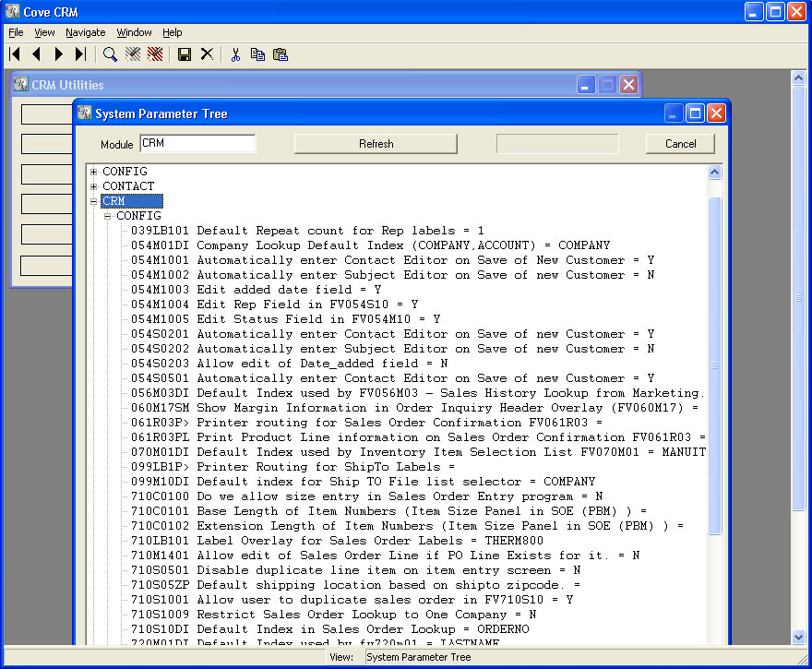
Task: Select 710S1009 Restrict Sales Order Lookup
Action: pyautogui.click(x=333, y=615)
